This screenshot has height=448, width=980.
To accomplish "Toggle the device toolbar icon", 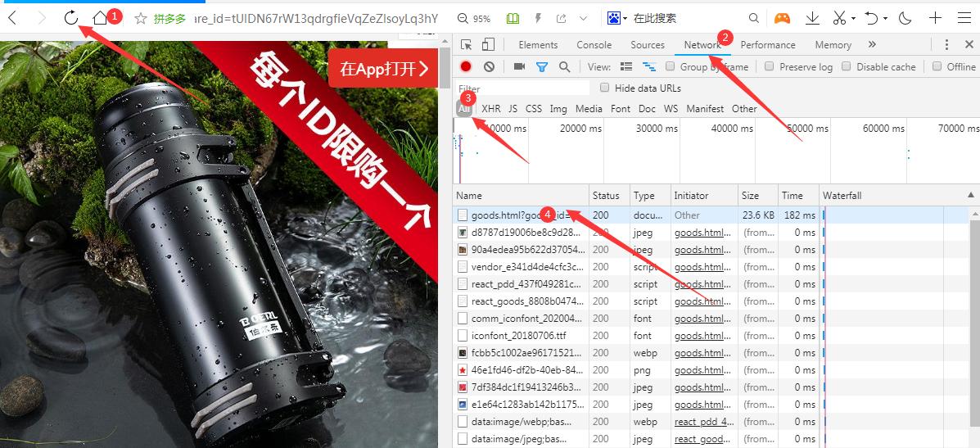I will click(x=488, y=44).
